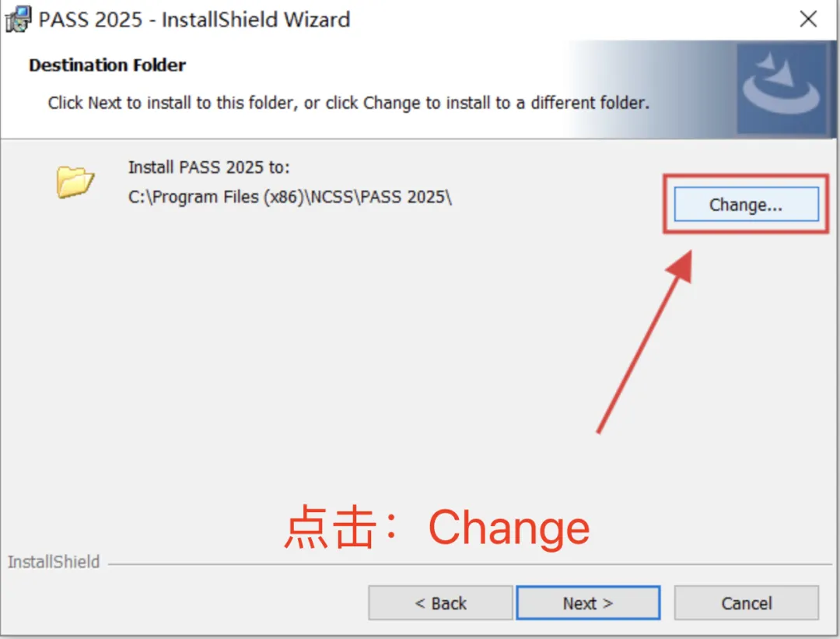The width and height of the screenshot is (840, 639).
Task: Click the gray InstallShield label at bottom left
Action: click(54, 562)
